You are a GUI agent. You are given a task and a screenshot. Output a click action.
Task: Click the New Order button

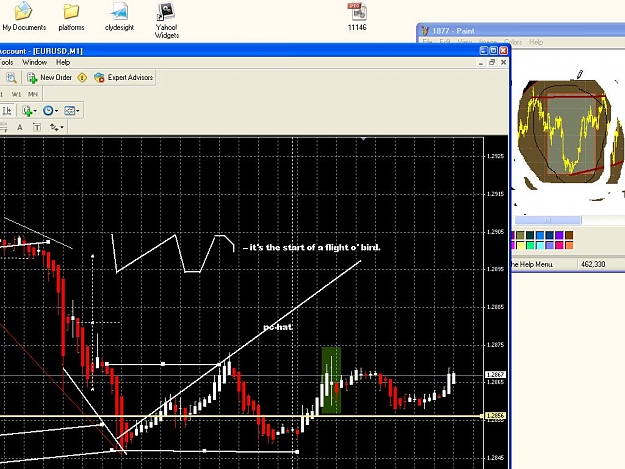pos(49,77)
